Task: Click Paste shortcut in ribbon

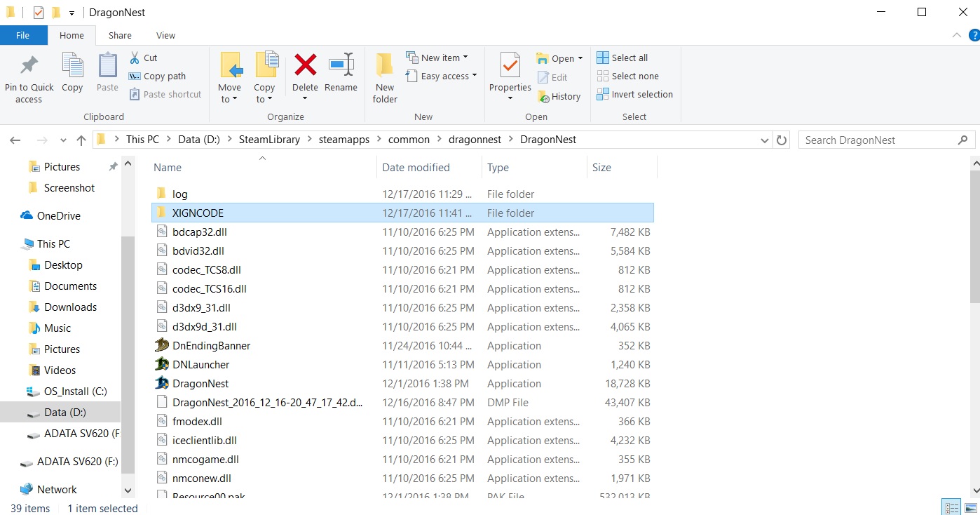Action: point(165,94)
